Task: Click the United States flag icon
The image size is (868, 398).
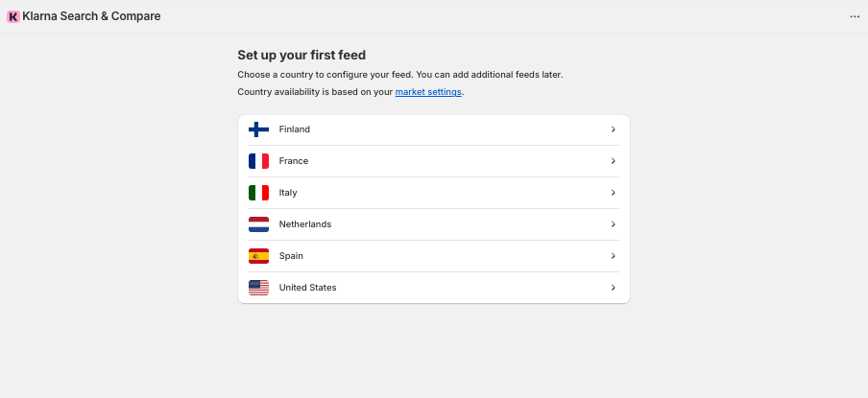Action: 258,288
